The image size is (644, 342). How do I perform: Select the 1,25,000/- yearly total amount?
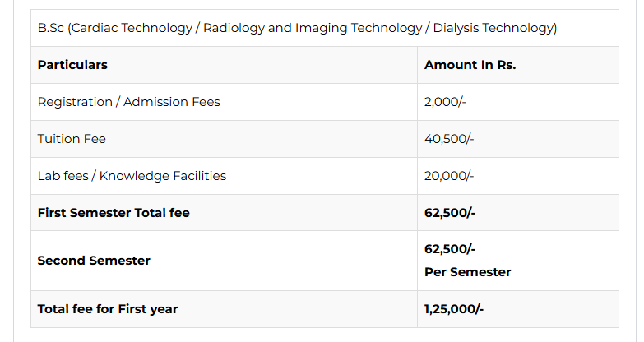[455, 309]
